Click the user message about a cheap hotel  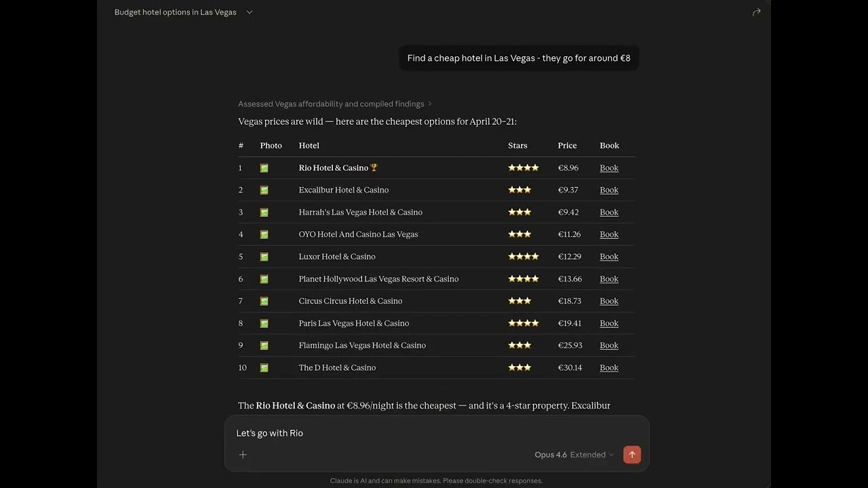519,58
